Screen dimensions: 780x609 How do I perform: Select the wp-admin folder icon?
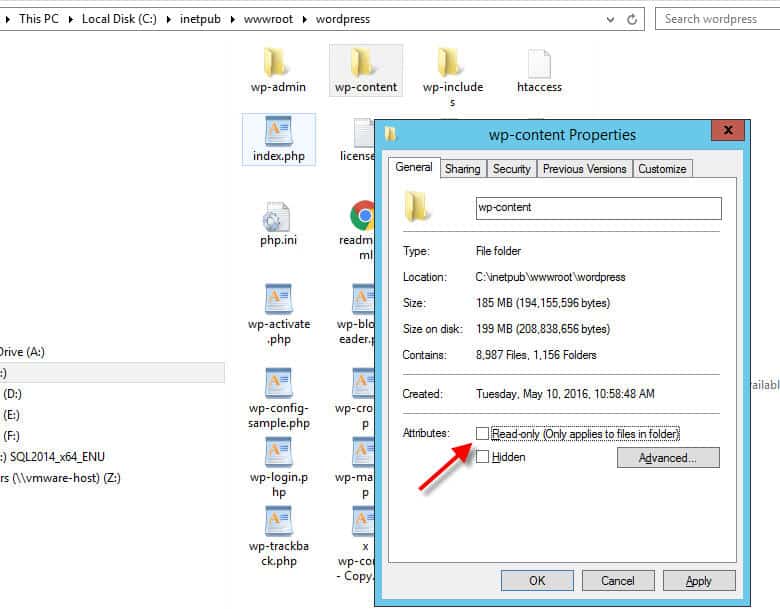(278, 63)
